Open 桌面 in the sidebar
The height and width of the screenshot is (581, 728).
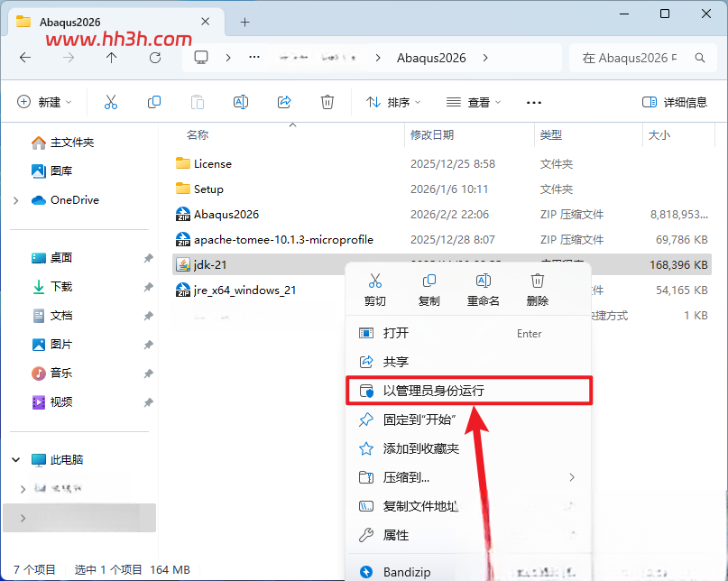(x=52, y=258)
